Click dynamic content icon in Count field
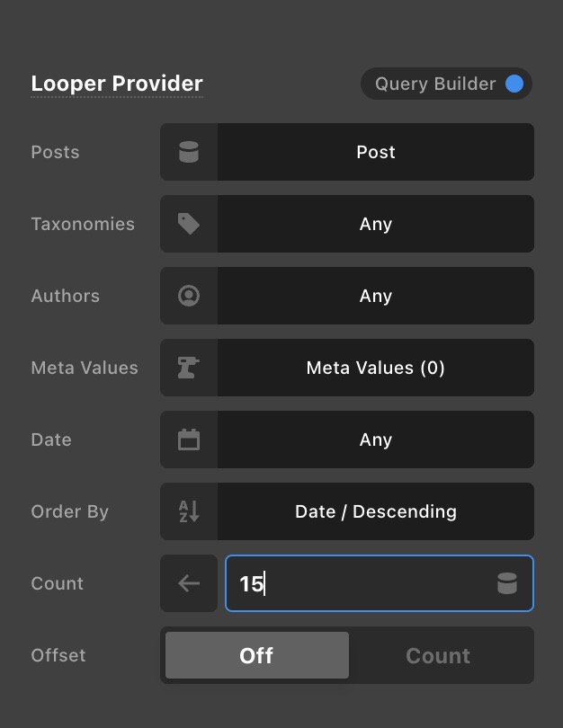This screenshot has height=728, width=563. tap(507, 583)
